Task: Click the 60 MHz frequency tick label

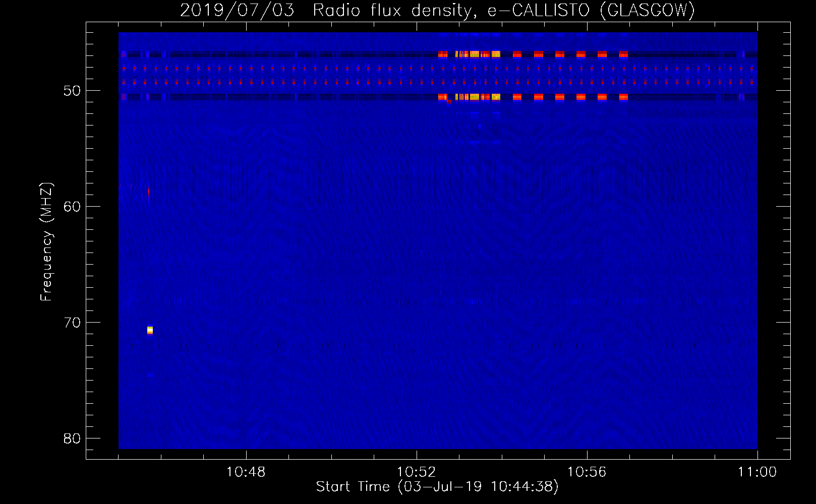Action: click(x=72, y=207)
